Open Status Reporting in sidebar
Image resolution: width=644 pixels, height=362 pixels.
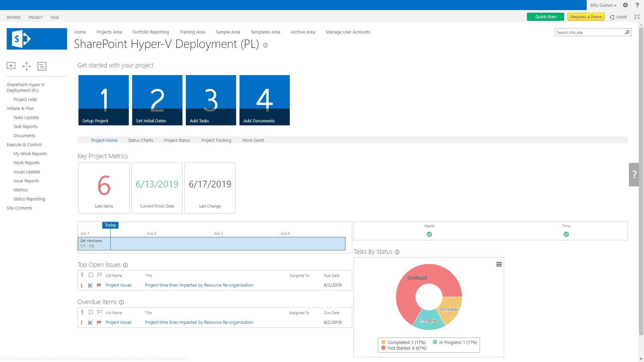click(29, 199)
